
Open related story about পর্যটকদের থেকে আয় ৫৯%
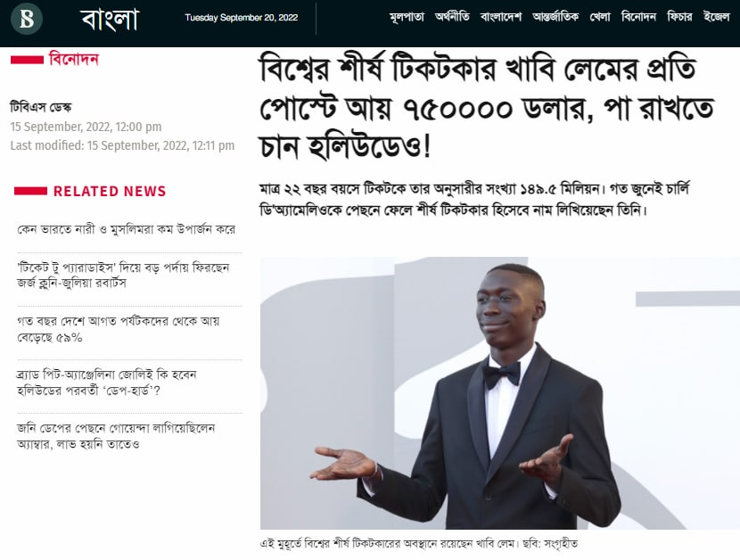pyautogui.click(x=118, y=329)
